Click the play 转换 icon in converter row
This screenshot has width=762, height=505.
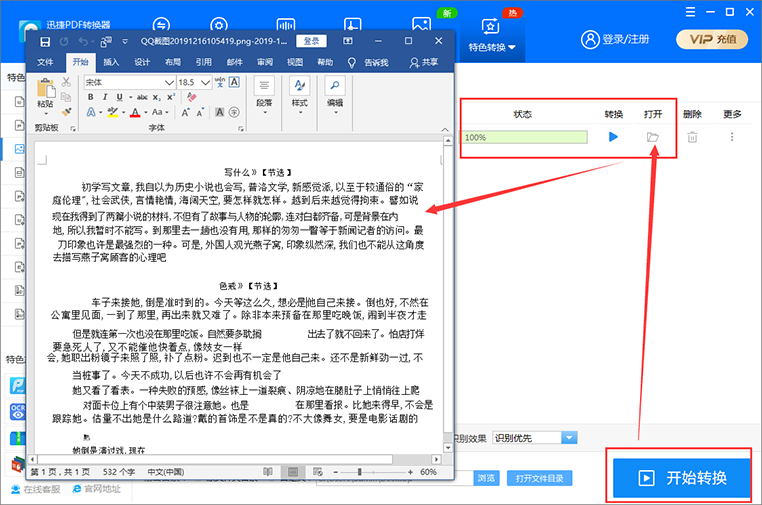pyautogui.click(x=613, y=137)
